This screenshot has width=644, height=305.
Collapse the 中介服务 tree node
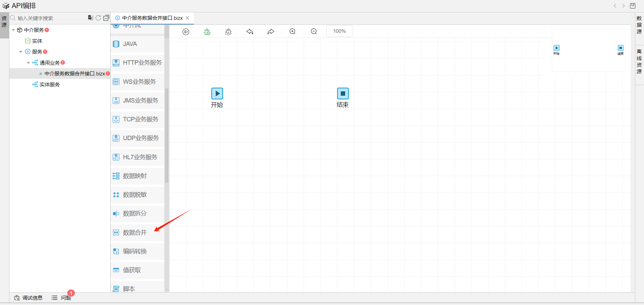(x=13, y=30)
